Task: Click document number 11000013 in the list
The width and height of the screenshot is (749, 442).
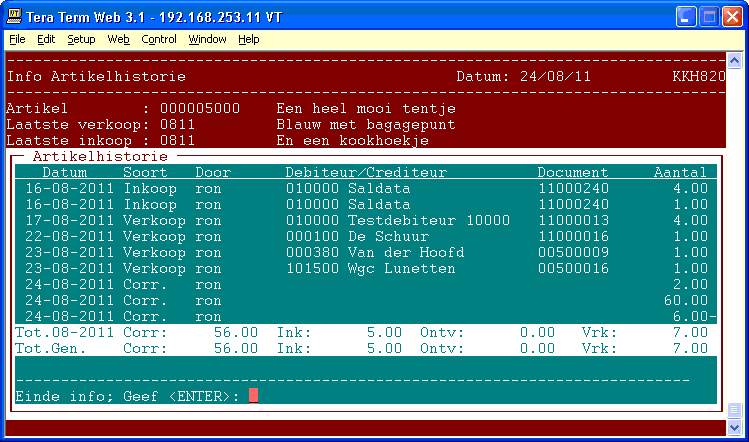Action: 573,220
